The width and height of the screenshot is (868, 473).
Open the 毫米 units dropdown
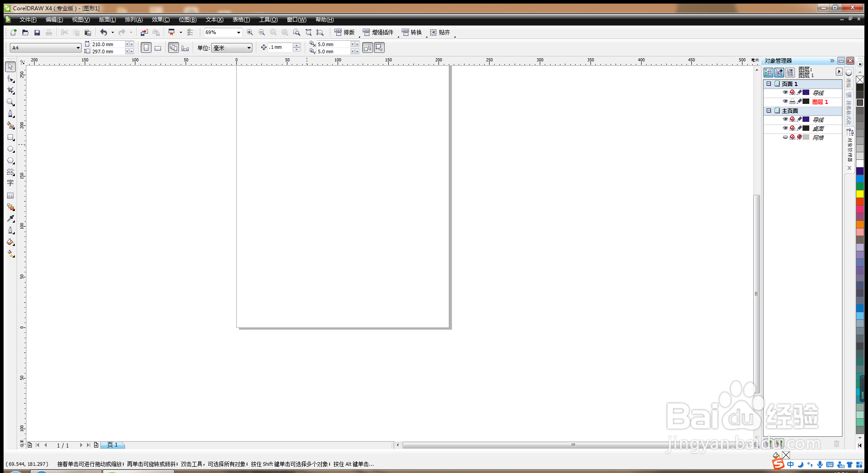(x=249, y=48)
